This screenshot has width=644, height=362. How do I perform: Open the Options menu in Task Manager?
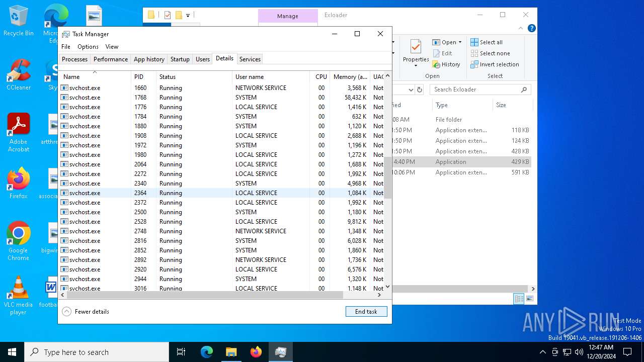[88, 47]
